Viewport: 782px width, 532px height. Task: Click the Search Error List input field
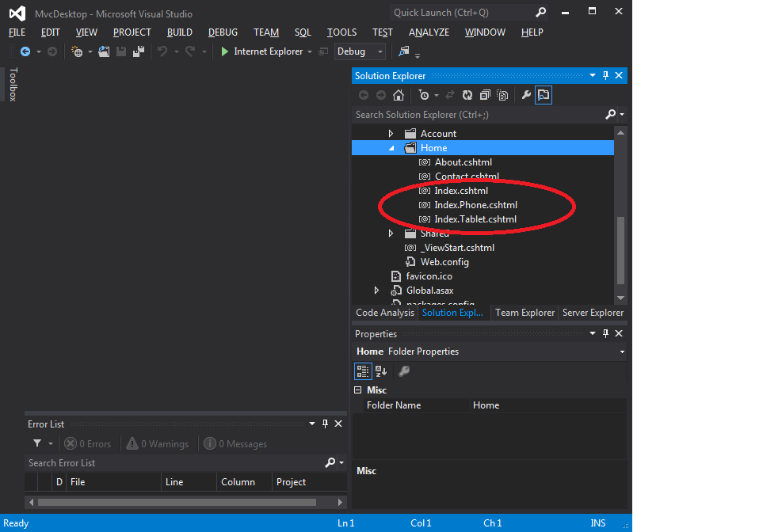(x=174, y=463)
